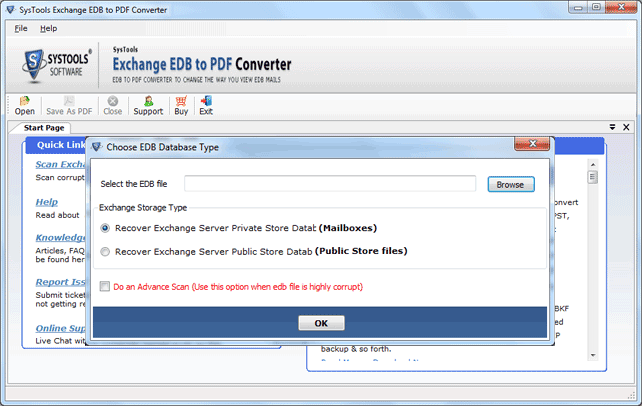Minimize the EDB to PDF Converter window
The image size is (642, 406).
point(579,7)
